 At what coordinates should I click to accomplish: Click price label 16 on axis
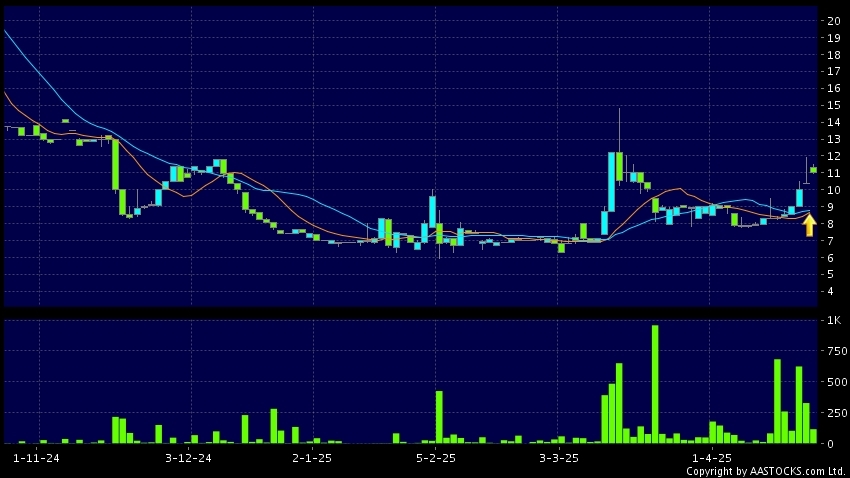tap(834, 88)
